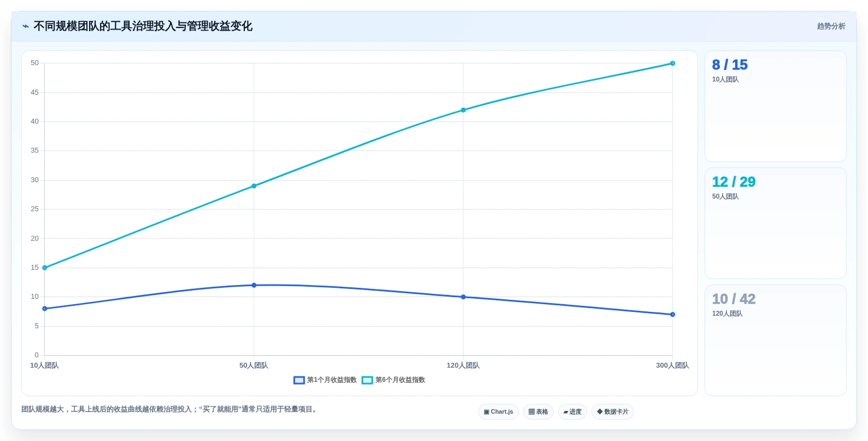868x441 pixels.
Task: Click the chart title 不同规模团队的工具治理投入与管理收益变化
Action: pos(143,26)
